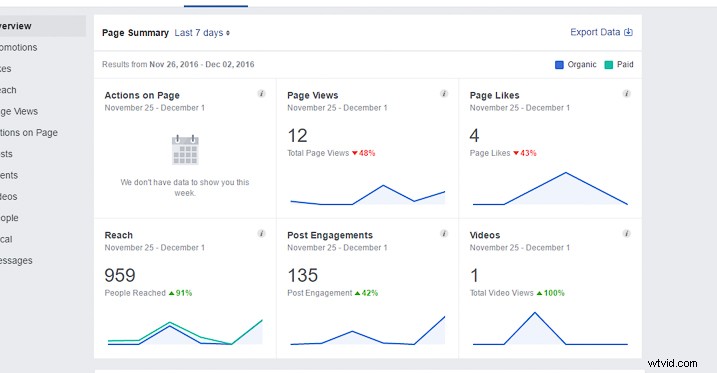Open Page Views in the sidebar
Viewport: 717px width, 373px height.
[19, 112]
